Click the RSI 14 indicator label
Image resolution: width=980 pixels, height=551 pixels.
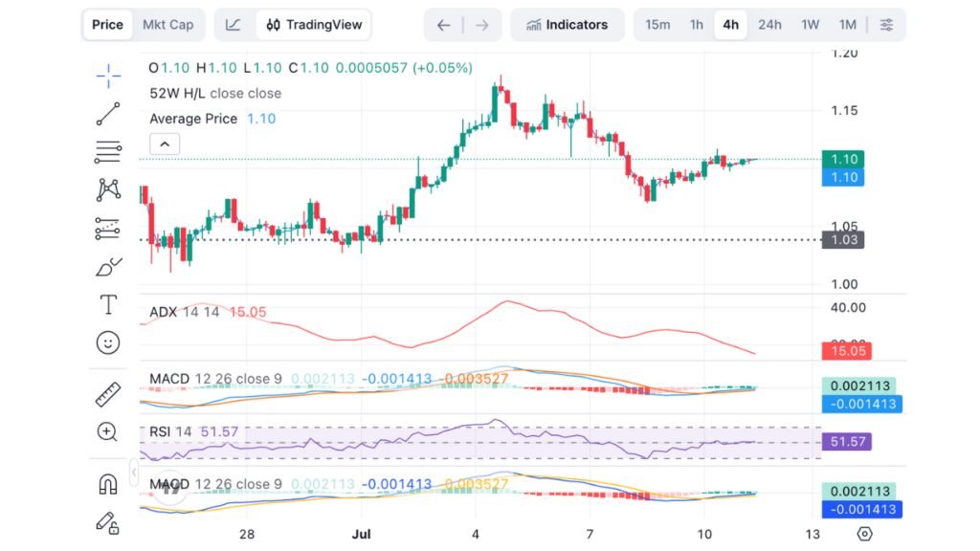tap(170, 431)
